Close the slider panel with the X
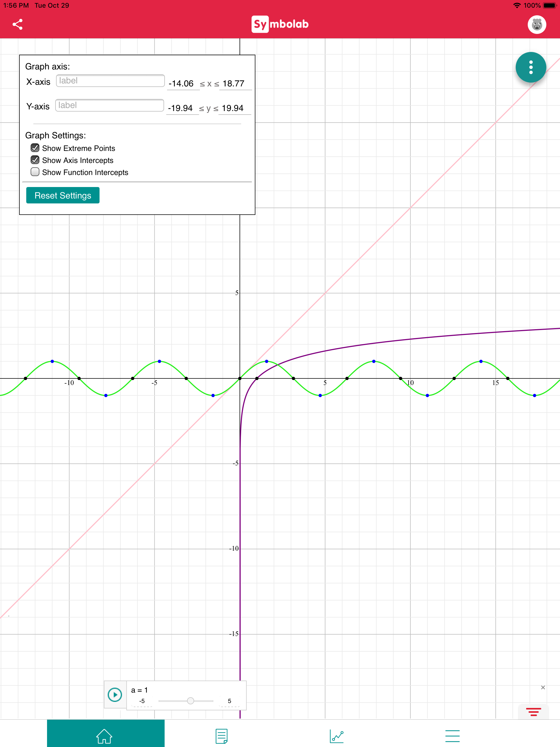This screenshot has width=560, height=747. (x=543, y=688)
